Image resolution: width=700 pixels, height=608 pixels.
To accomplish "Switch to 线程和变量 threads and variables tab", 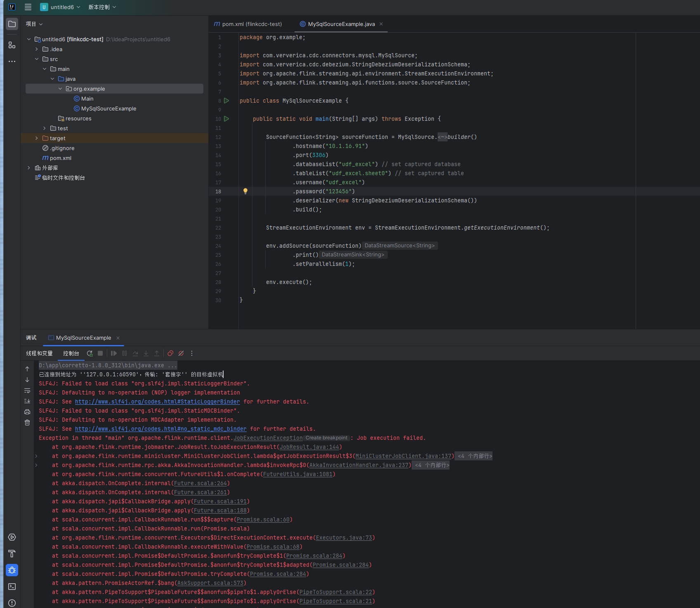I will point(39,353).
